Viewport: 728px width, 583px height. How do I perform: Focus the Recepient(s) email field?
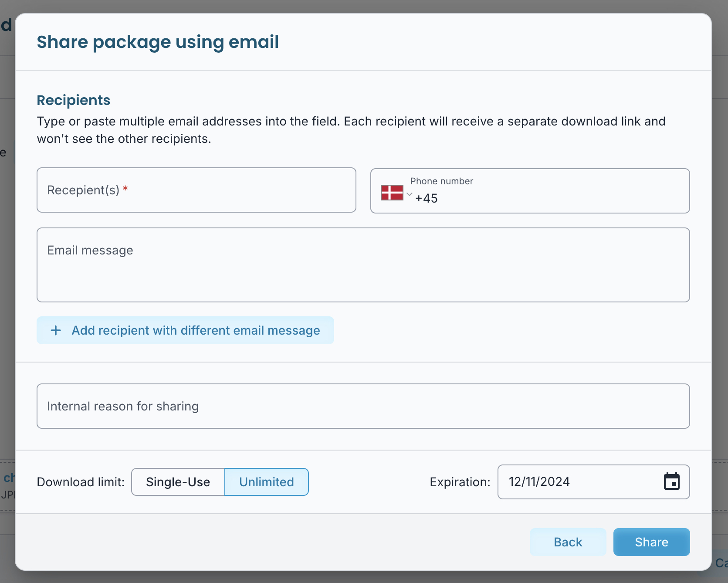196,190
